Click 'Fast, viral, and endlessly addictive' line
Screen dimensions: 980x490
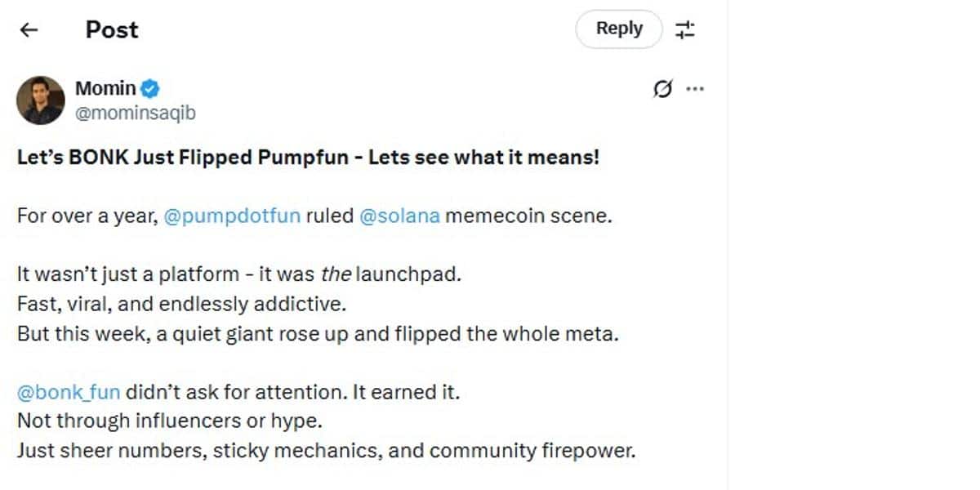coord(182,304)
